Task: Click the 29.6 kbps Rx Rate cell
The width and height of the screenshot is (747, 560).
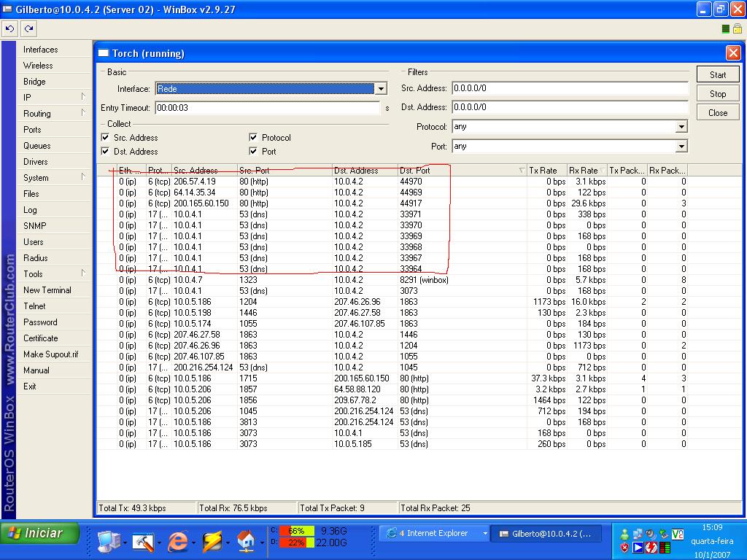Action: (x=589, y=203)
